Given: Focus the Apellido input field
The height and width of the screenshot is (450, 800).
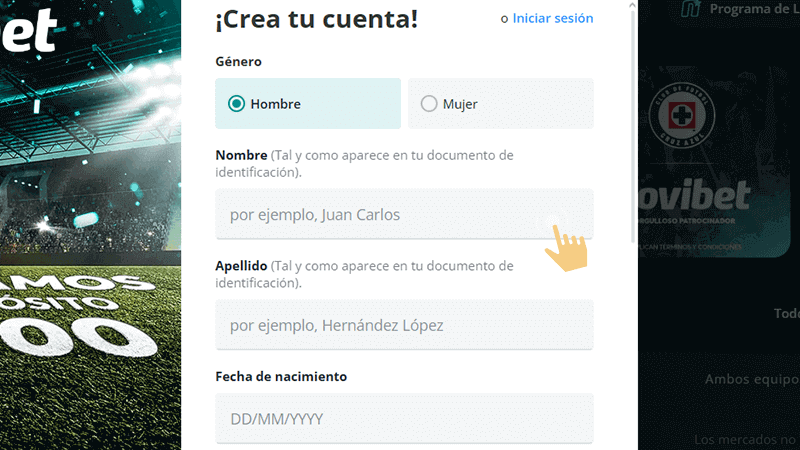Looking at the screenshot, I should pyautogui.click(x=404, y=325).
